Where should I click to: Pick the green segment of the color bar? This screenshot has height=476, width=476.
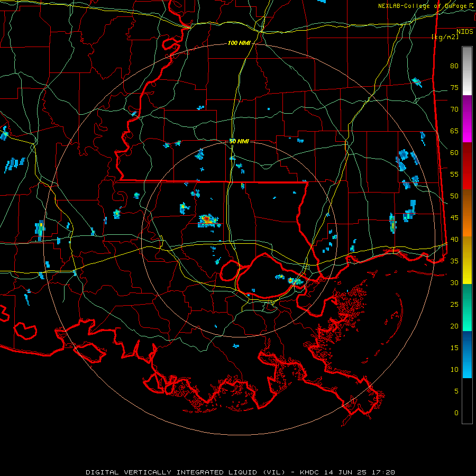point(467,307)
